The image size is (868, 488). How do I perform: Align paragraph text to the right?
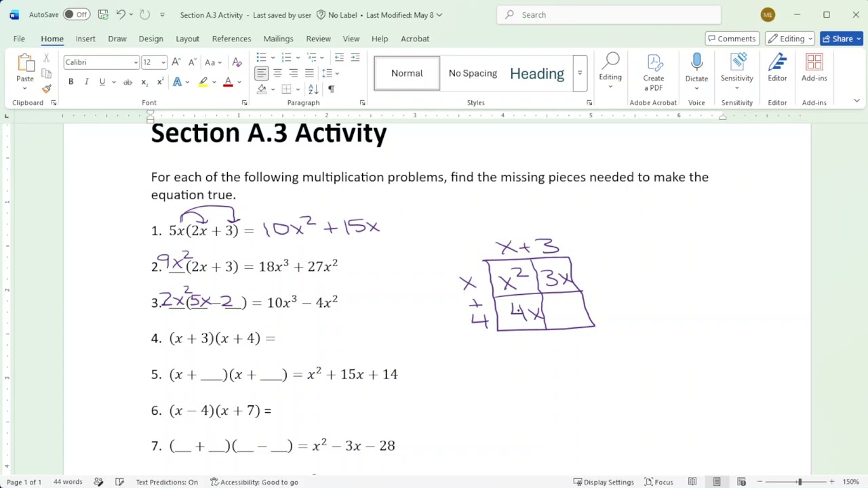[x=294, y=73]
